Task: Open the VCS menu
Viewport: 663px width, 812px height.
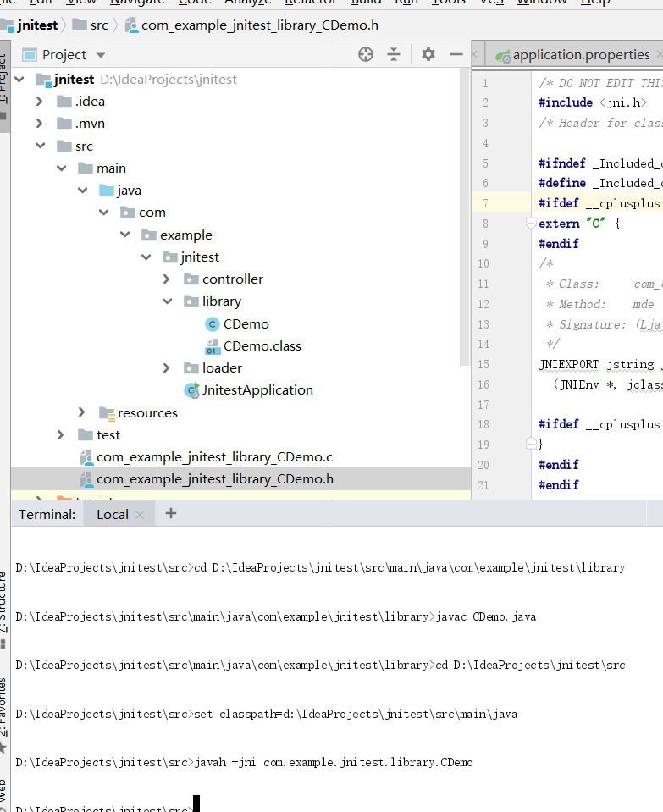Action: [x=491, y=2]
